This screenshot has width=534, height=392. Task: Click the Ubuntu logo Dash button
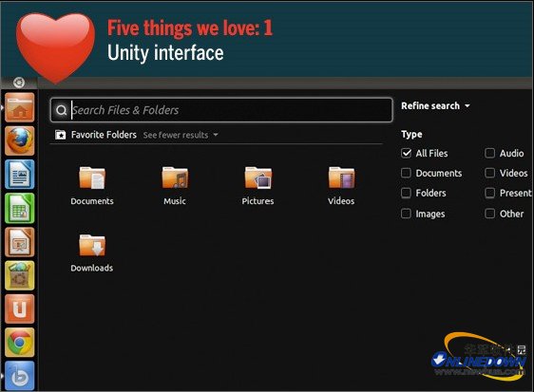19,83
